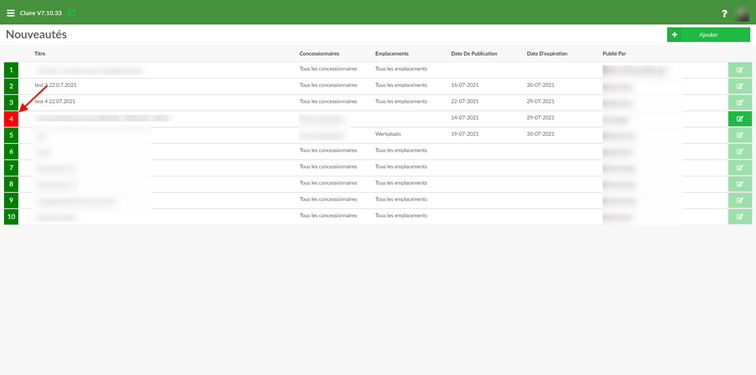Click the Ajouter button
This screenshot has width=756, height=375.
708,35
